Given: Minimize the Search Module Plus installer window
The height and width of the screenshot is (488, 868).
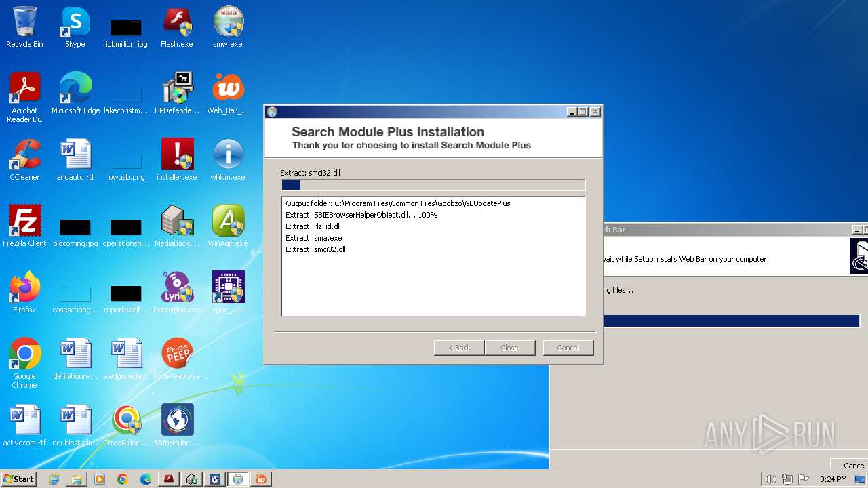Looking at the screenshot, I should [572, 112].
